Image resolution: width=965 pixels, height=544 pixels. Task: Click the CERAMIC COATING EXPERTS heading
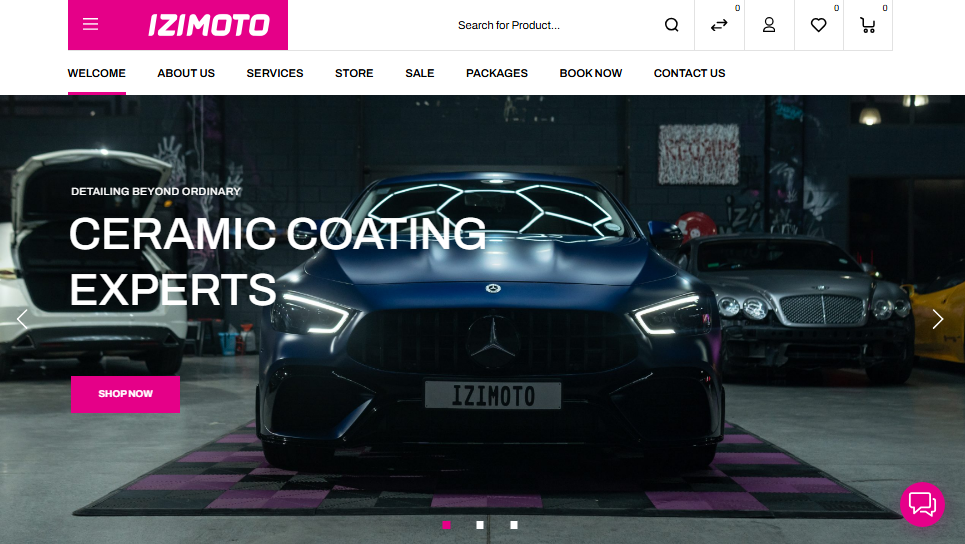(x=278, y=262)
